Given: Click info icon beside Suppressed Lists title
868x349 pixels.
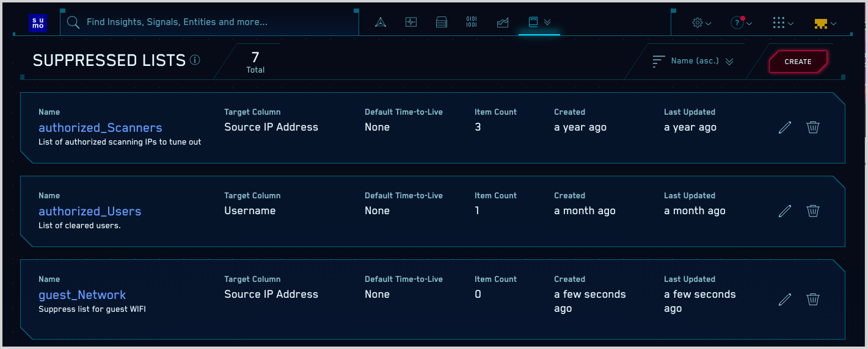Looking at the screenshot, I should click(195, 60).
